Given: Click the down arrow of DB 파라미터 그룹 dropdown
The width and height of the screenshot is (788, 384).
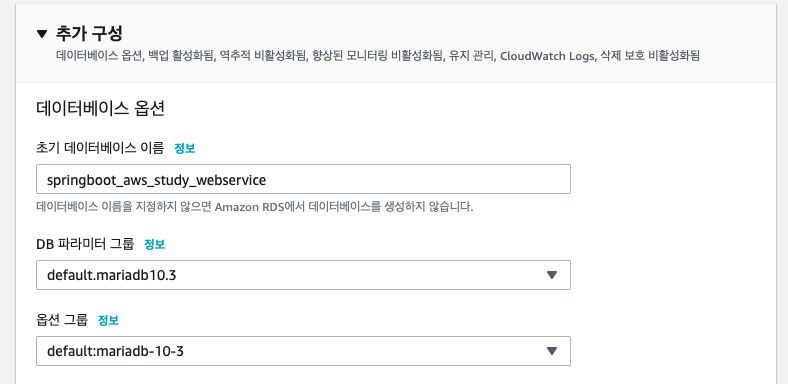Looking at the screenshot, I should pos(552,275).
